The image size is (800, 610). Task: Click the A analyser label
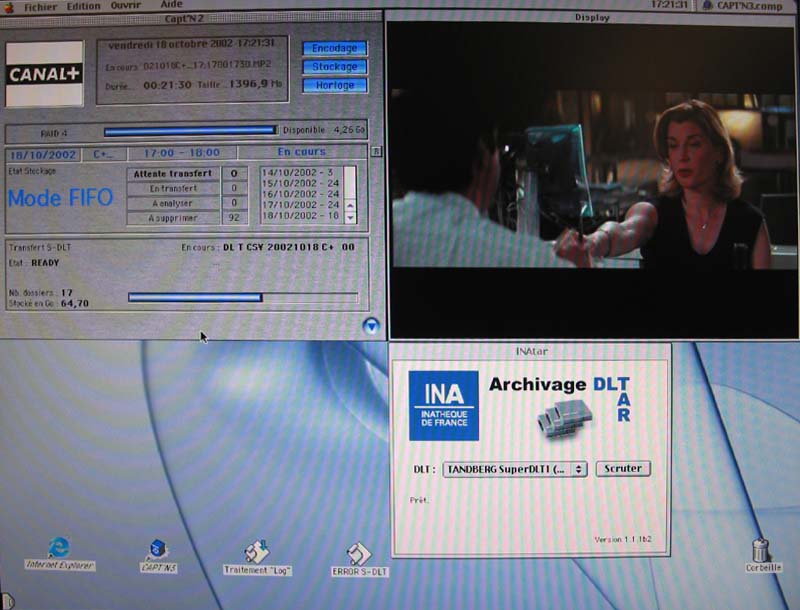173,204
